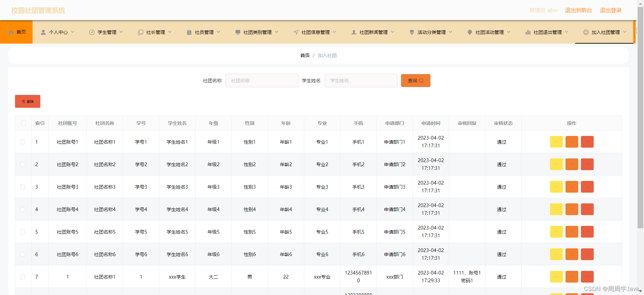
Task: Click the 查询 search button
Action: coord(416,81)
